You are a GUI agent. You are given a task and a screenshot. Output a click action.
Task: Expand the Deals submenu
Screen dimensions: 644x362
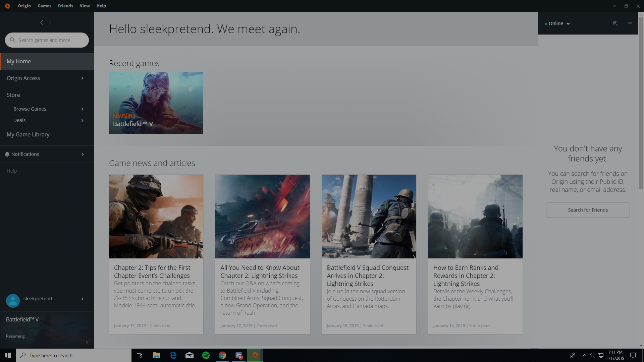tap(82, 120)
